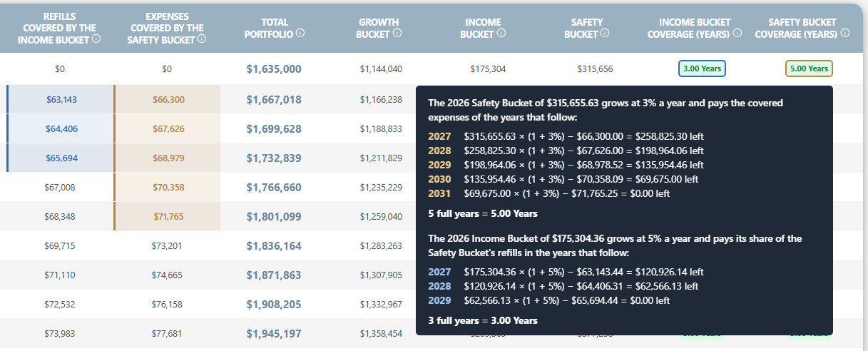Click the $74,665 expenses cell
The width and height of the screenshot is (868, 351).
coord(167,275)
